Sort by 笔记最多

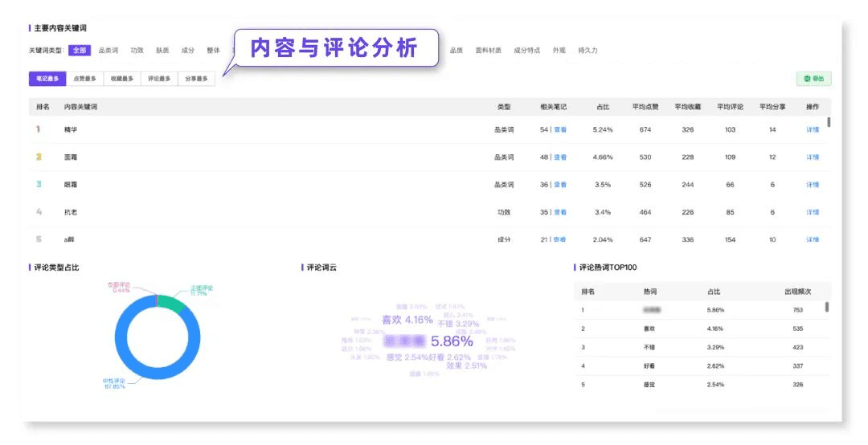47,80
